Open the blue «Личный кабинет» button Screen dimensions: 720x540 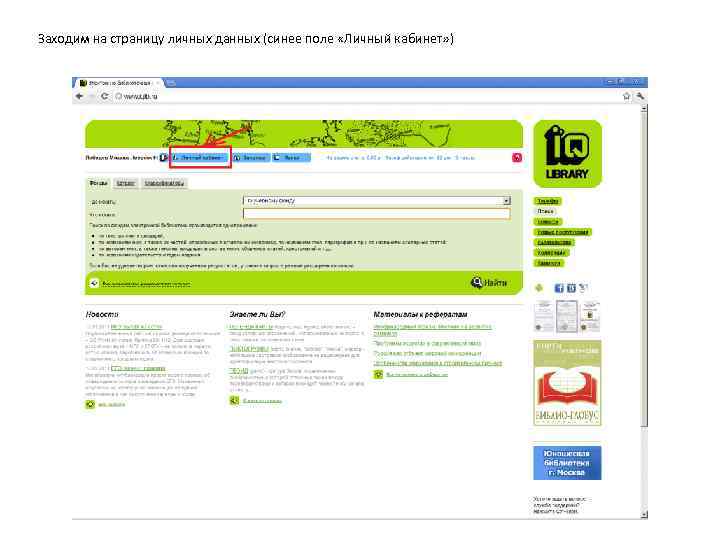[200, 158]
